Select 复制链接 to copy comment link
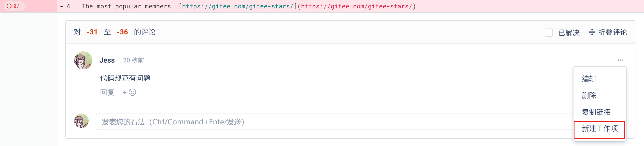 [x=596, y=112]
